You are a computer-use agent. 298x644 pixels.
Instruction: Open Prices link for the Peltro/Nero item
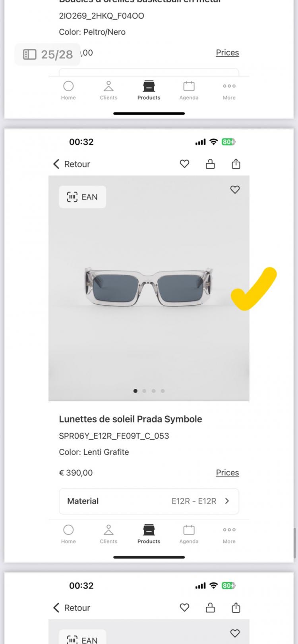(x=227, y=52)
